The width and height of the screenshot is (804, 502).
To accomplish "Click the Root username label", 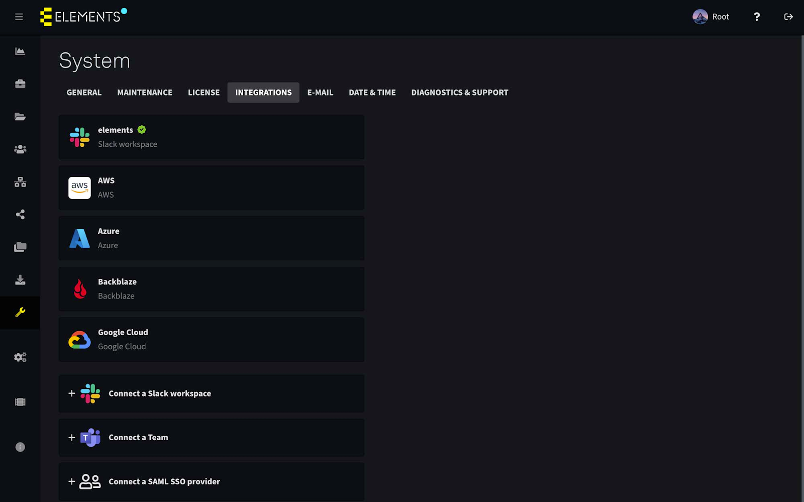I will click(x=720, y=17).
